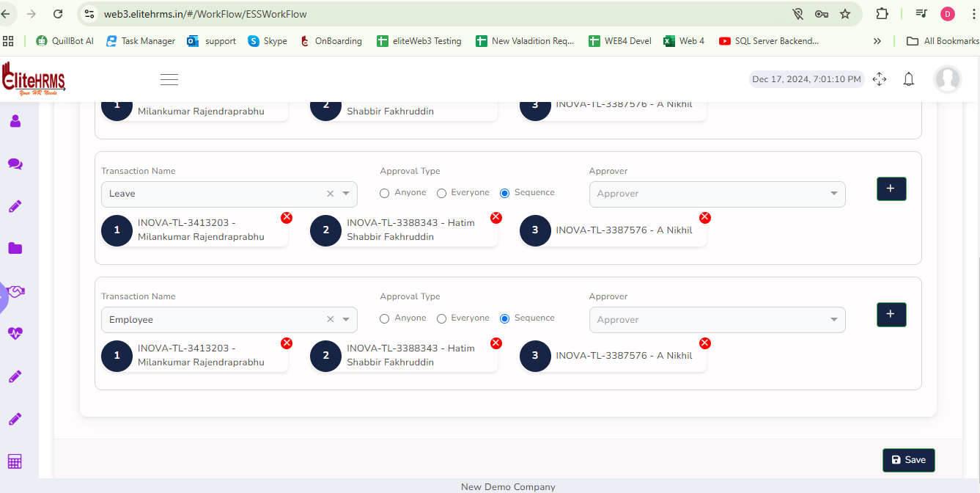980x493 pixels.
Task: Remove A Nikhil from Leave approvers
Action: [704, 217]
